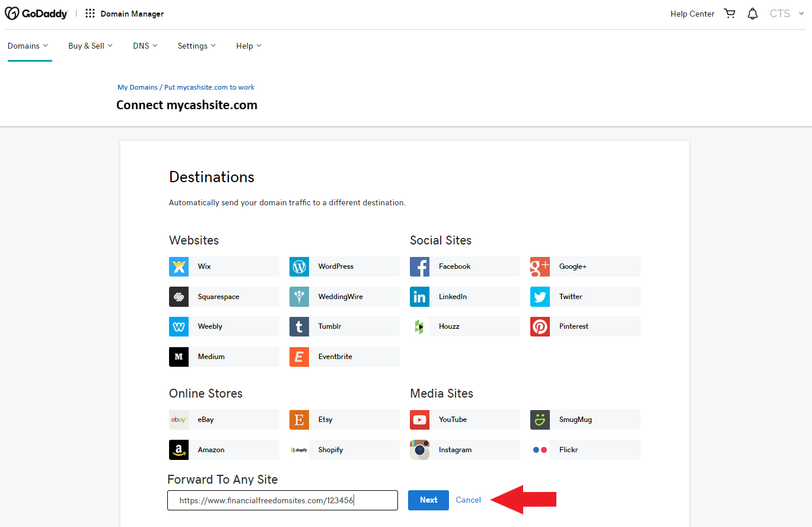
Task: Edit the forwarding URL field
Action: [282, 500]
